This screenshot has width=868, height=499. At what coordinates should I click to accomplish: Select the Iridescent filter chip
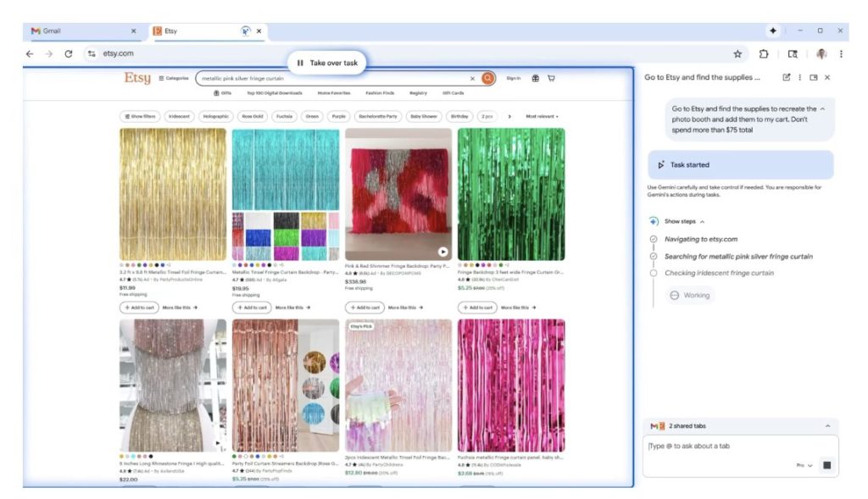click(x=179, y=116)
